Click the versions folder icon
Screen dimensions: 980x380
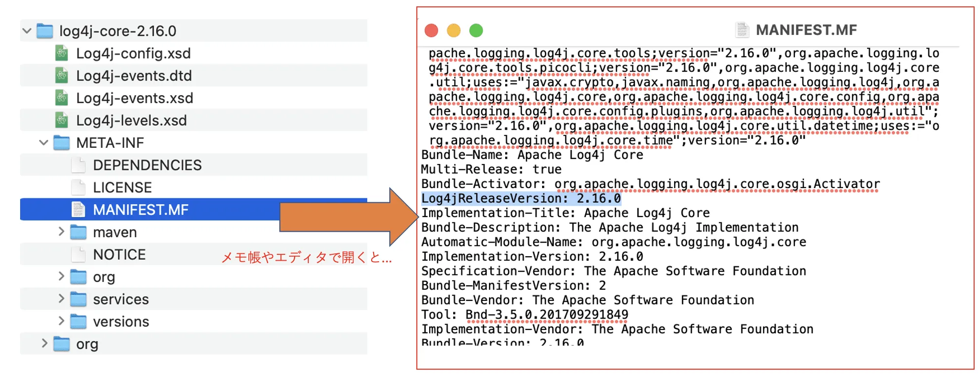click(x=79, y=322)
